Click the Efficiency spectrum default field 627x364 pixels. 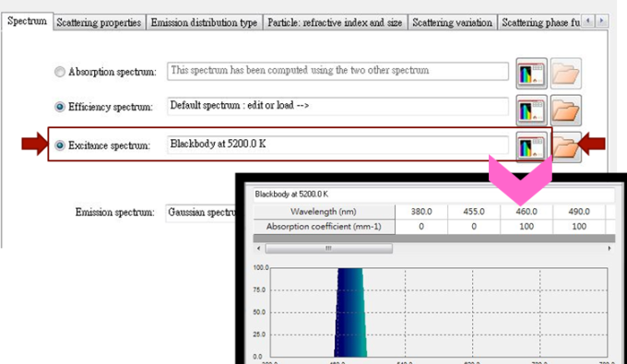[337, 106]
